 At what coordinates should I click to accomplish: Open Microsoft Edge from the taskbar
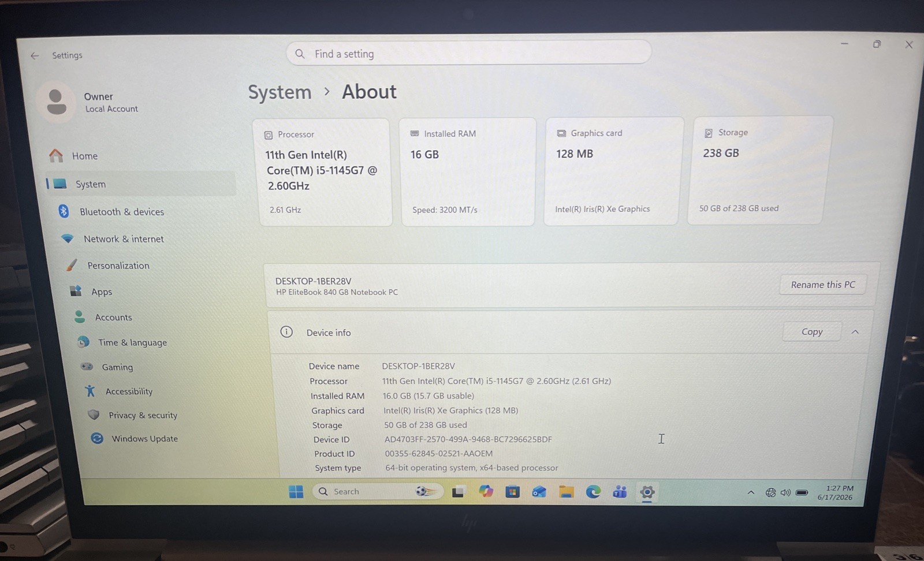(593, 492)
